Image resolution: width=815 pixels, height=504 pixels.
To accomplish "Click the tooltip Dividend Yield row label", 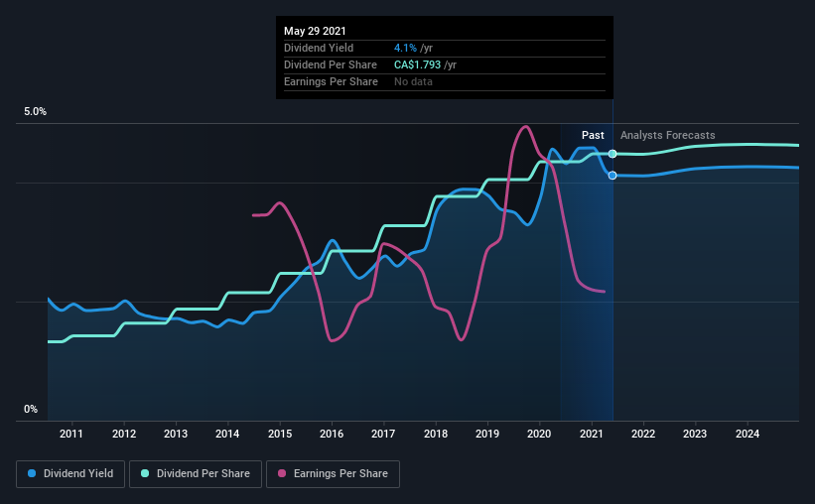I will coord(319,48).
